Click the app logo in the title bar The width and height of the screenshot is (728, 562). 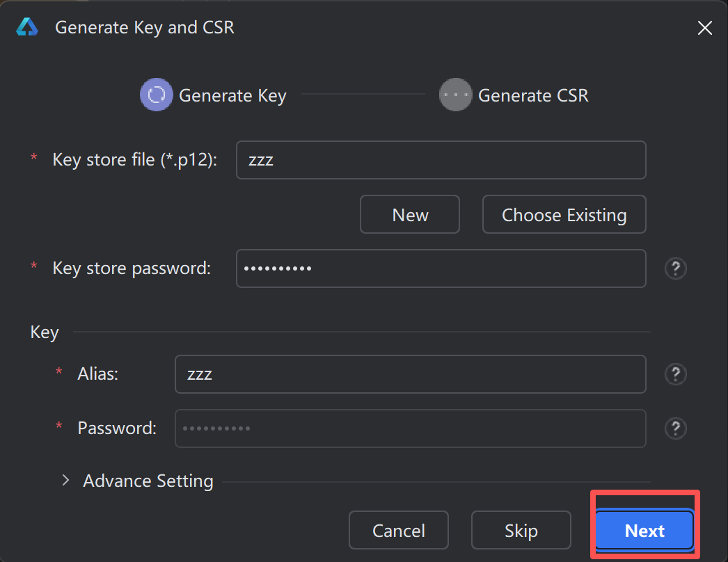pyautogui.click(x=27, y=27)
